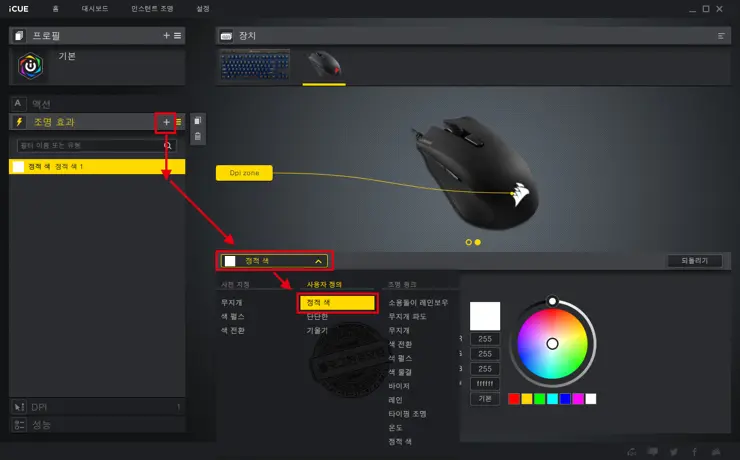Image resolution: width=740 pixels, height=460 pixels.
Task: Select the 기본 profile name
Action: point(67,56)
